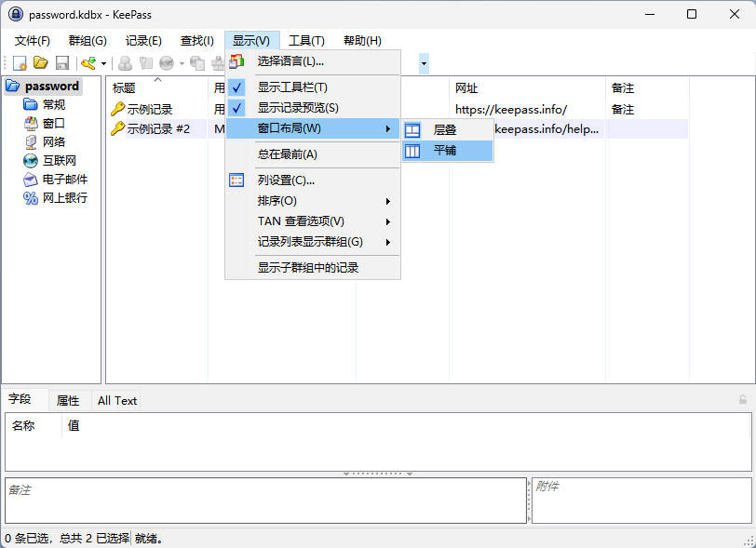The width and height of the screenshot is (756, 548).
Task: Open 列设置 column configuration
Action: [286, 180]
